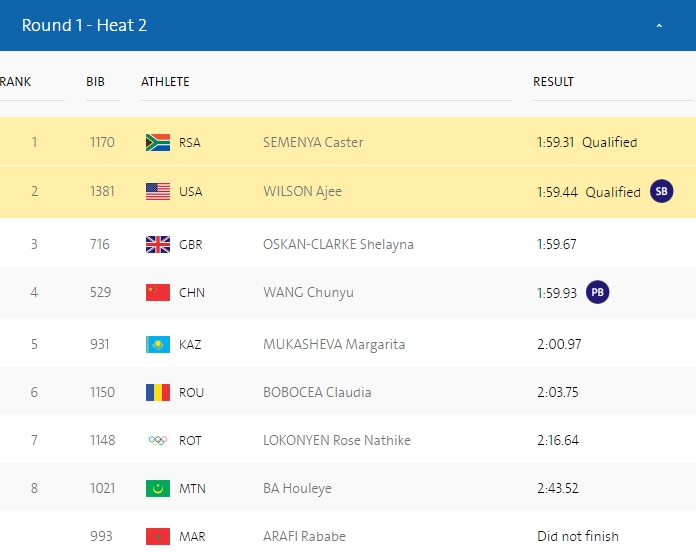Screen dimensions: 696x559
Task: Open WILSON Ajee athlete profile
Action: tap(302, 192)
